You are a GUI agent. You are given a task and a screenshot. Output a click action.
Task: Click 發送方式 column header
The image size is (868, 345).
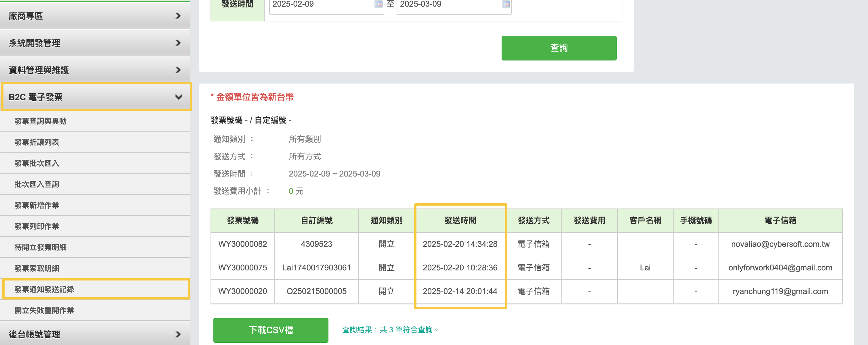[534, 221]
